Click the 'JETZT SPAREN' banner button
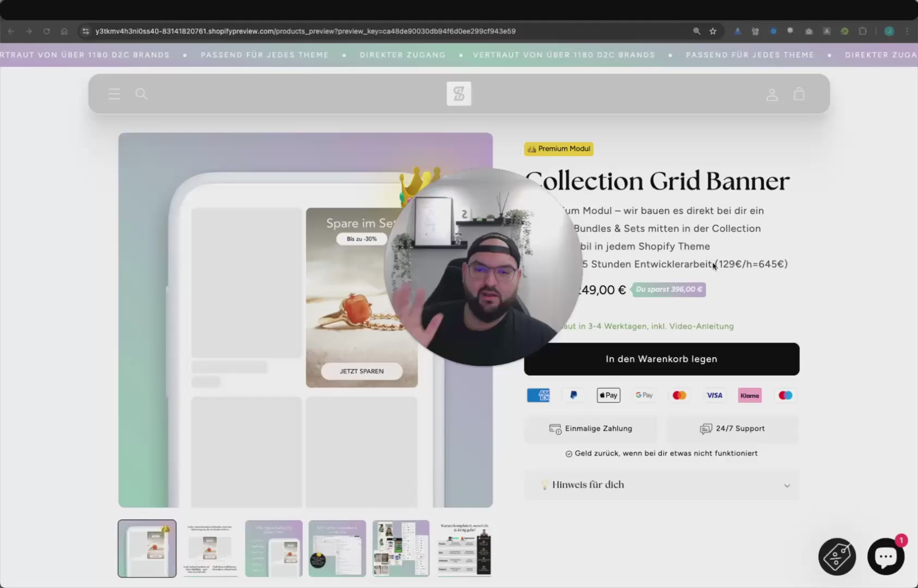This screenshot has width=918, height=588. (362, 371)
